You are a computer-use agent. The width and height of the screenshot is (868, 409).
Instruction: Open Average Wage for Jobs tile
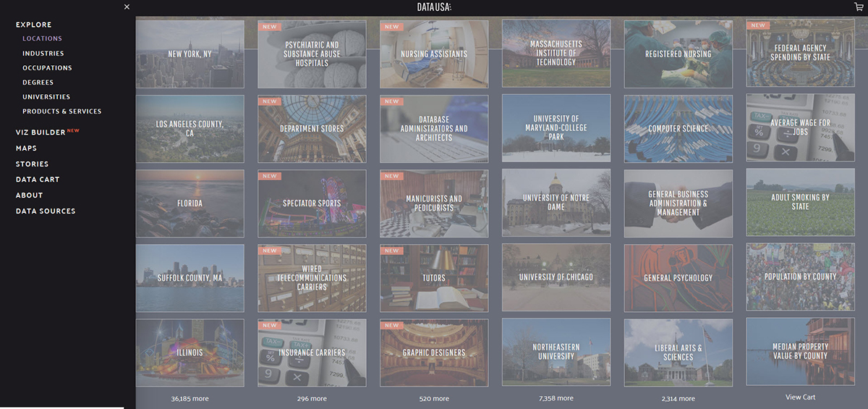coord(800,128)
